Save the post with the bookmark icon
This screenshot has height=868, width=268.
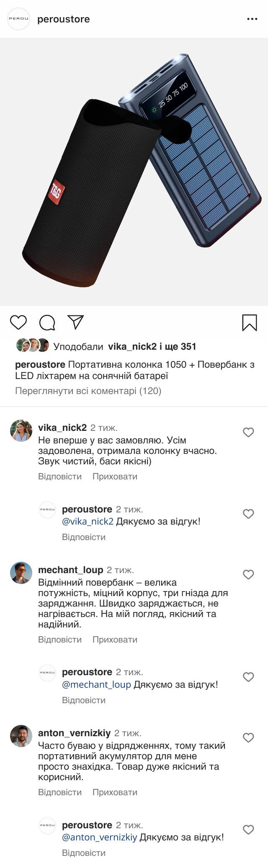(250, 323)
